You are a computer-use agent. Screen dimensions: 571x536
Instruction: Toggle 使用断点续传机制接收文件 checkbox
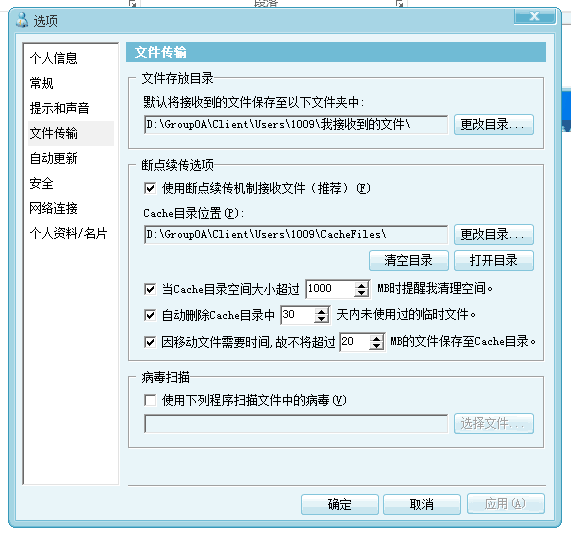click(x=150, y=188)
